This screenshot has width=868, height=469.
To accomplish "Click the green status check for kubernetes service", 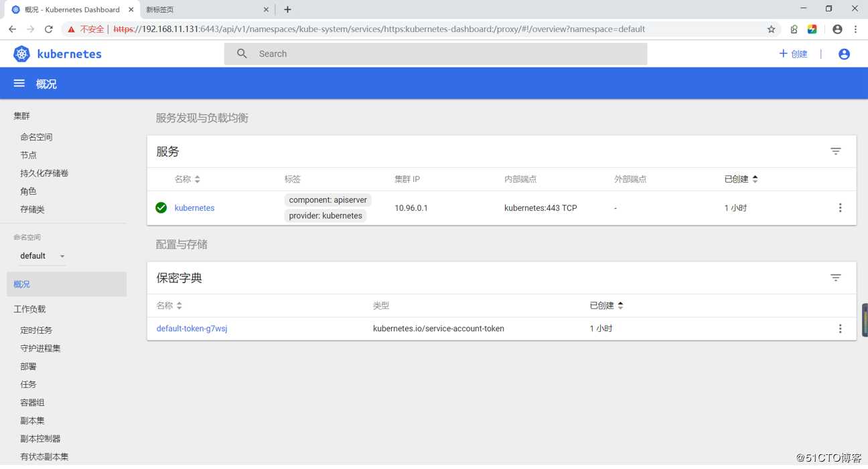I will pyautogui.click(x=161, y=207).
